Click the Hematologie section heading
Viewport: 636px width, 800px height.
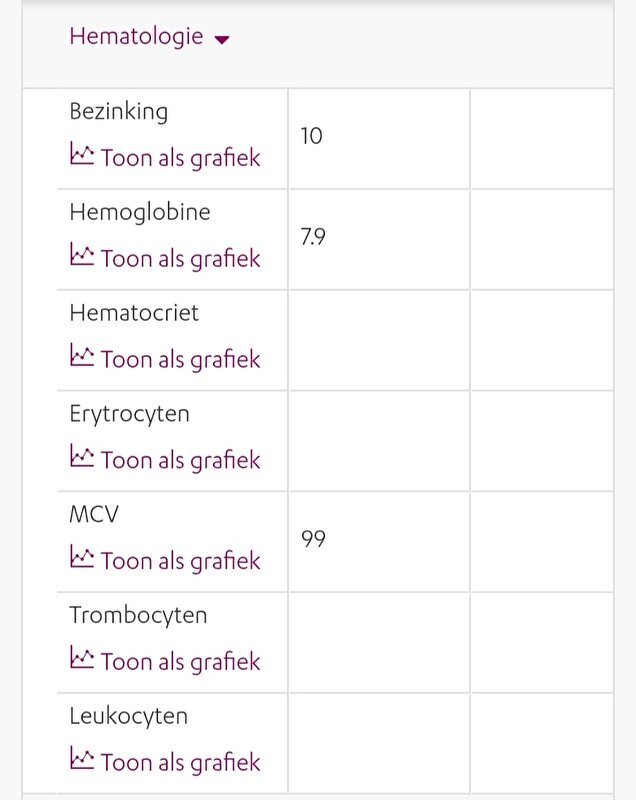(x=136, y=37)
